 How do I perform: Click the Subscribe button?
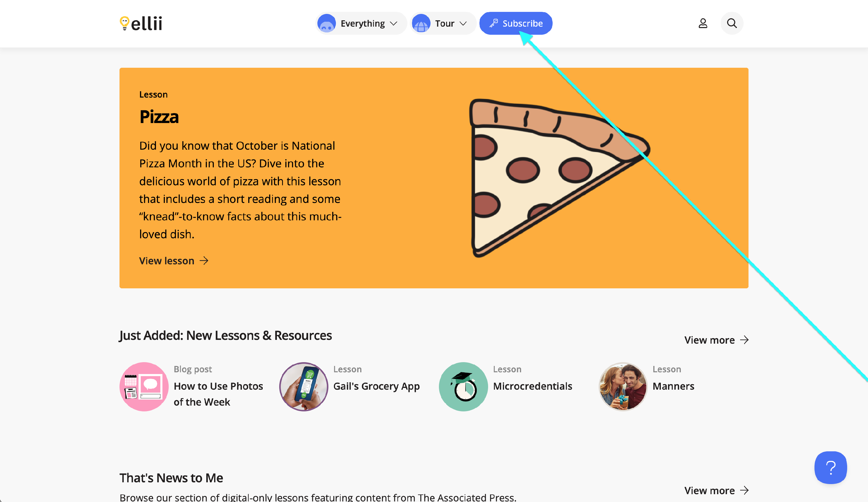click(516, 23)
